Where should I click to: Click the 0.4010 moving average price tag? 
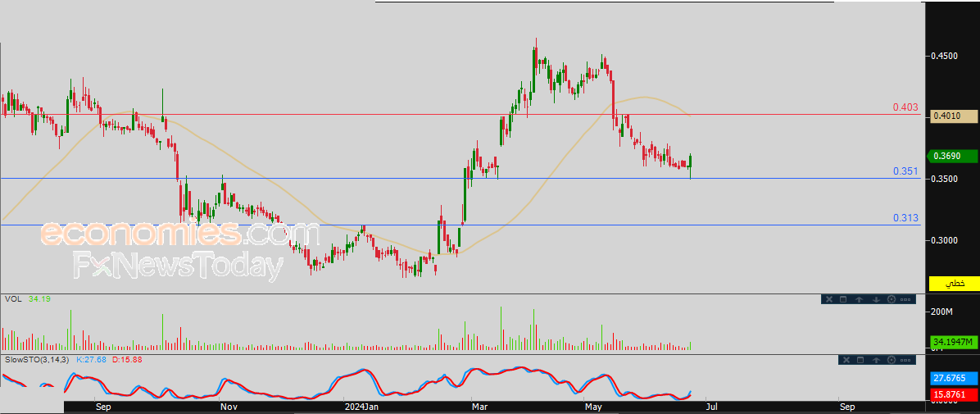point(954,116)
